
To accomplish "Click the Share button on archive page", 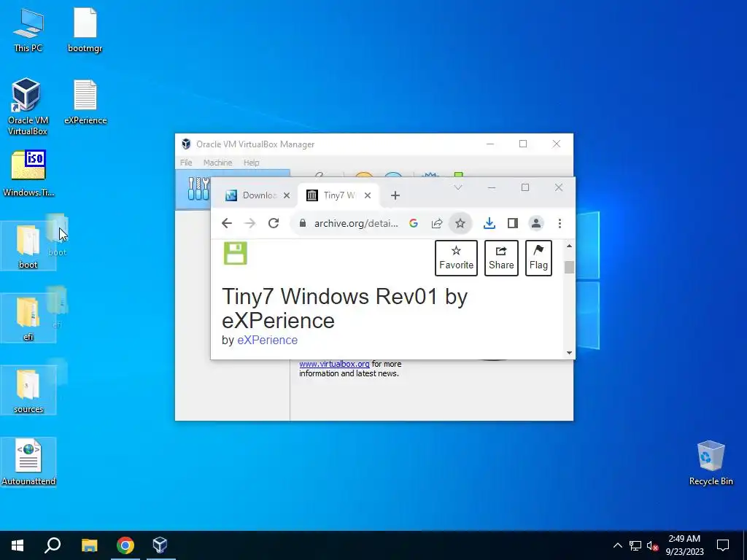I will [x=501, y=258].
